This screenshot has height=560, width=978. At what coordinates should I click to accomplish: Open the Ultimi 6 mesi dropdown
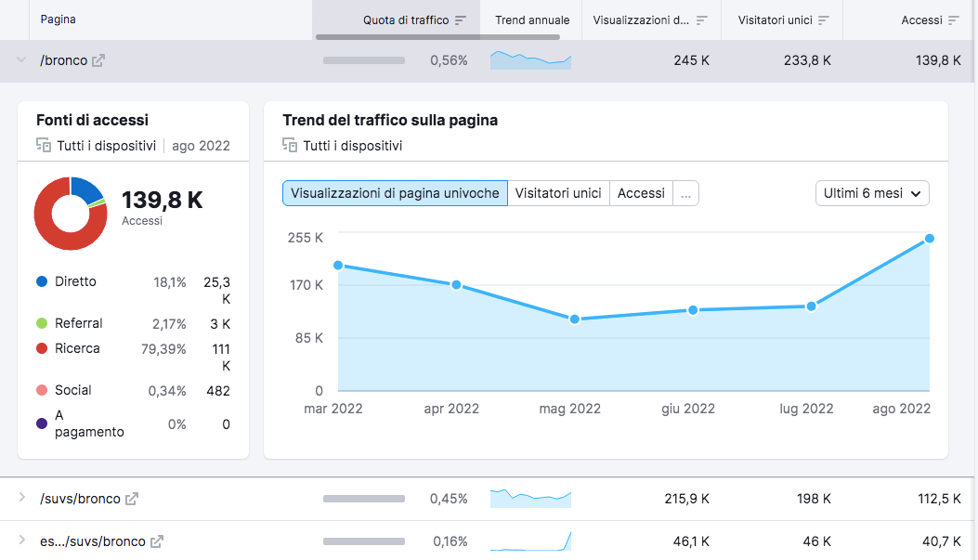pyautogui.click(x=872, y=193)
